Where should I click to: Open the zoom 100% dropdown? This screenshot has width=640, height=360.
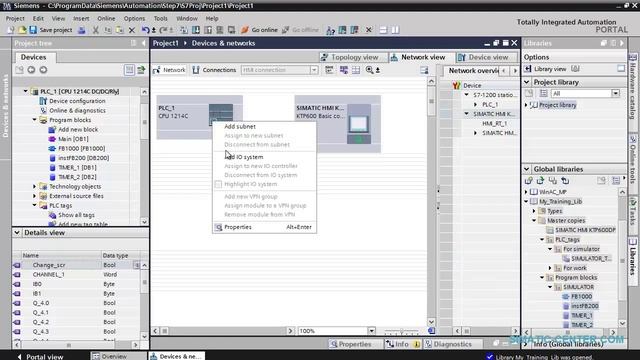[x=371, y=331]
